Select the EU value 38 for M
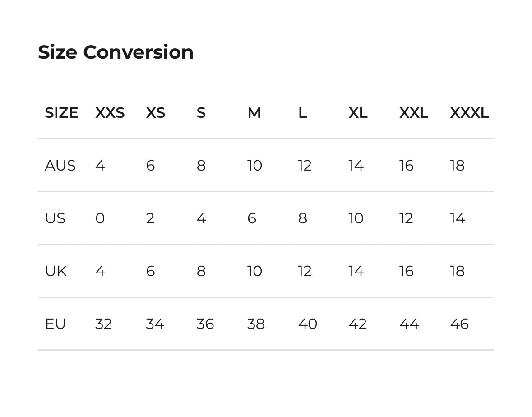This screenshot has width=532, height=417. (x=256, y=324)
